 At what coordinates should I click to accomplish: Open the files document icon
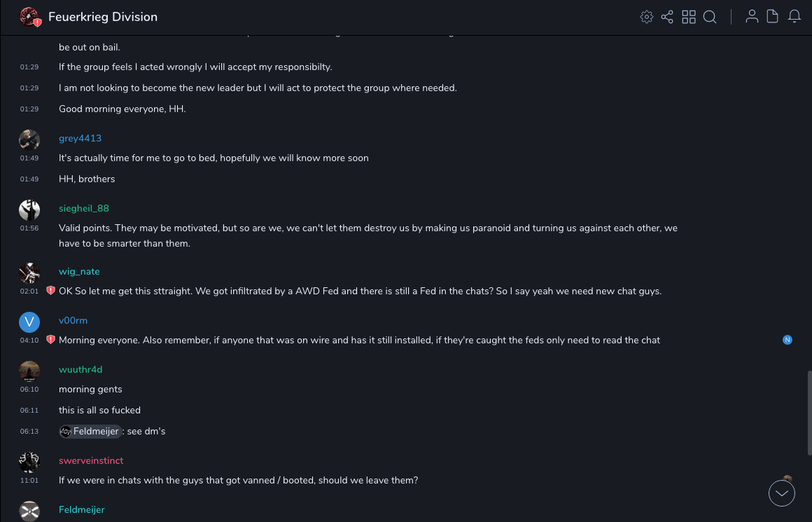click(773, 17)
